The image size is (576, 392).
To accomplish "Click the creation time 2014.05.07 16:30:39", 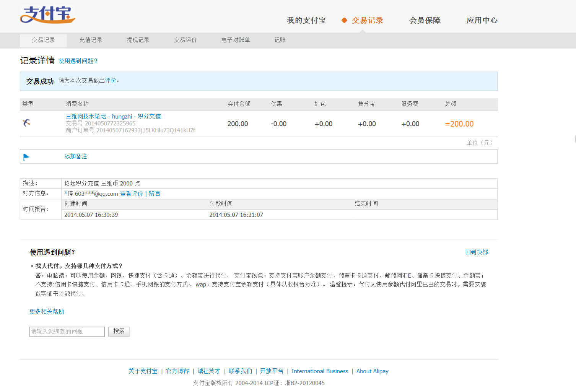I will (x=91, y=215).
